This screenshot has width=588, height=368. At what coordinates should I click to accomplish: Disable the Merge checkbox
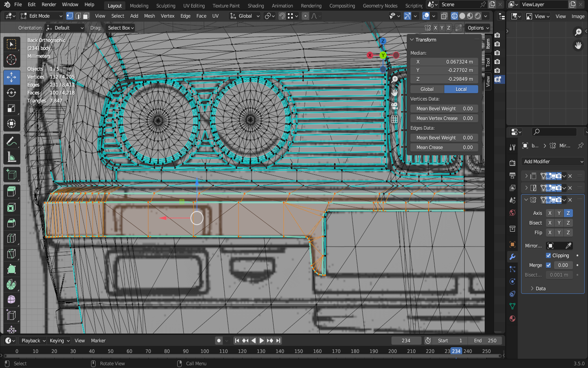[x=548, y=265]
